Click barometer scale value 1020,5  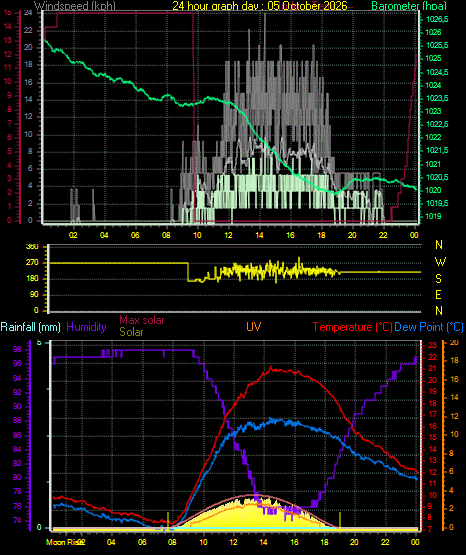[x=437, y=177]
